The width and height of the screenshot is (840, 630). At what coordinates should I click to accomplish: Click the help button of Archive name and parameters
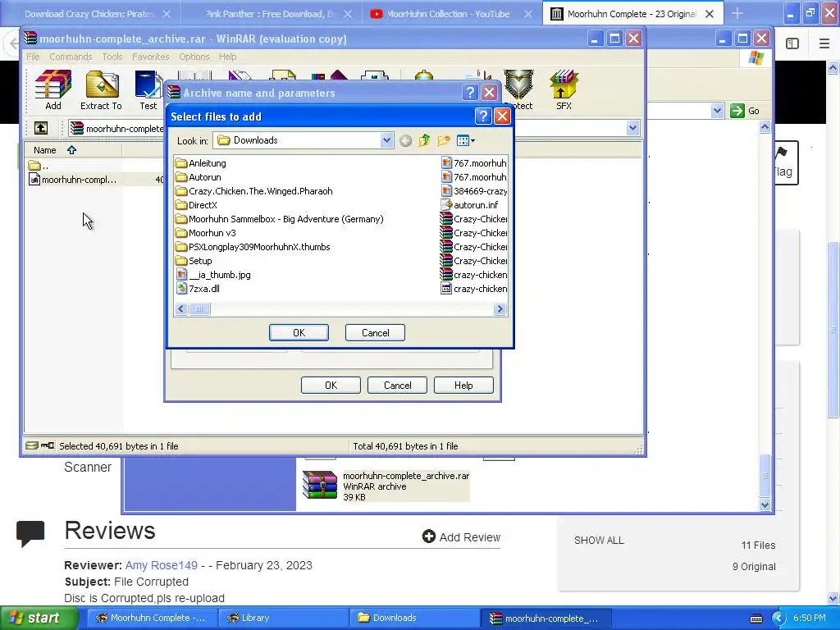coord(470,93)
